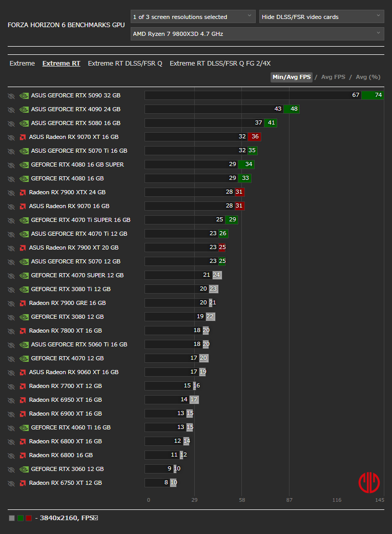Show results as Avg (%)

[368, 77]
